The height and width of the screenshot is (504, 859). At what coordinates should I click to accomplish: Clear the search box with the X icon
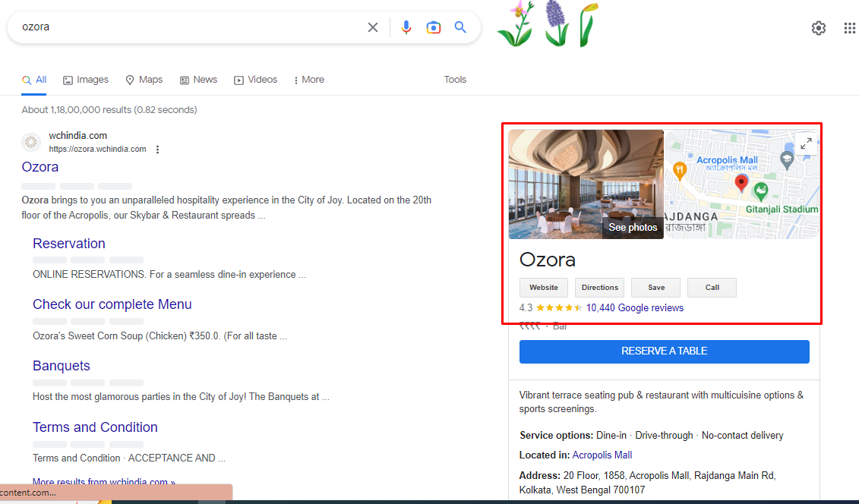372,27
